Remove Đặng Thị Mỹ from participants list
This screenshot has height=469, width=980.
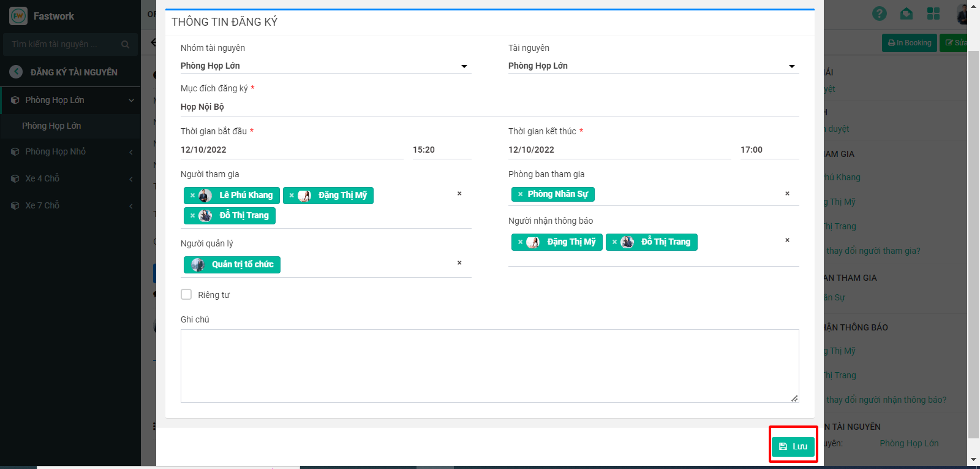[292, 196]
